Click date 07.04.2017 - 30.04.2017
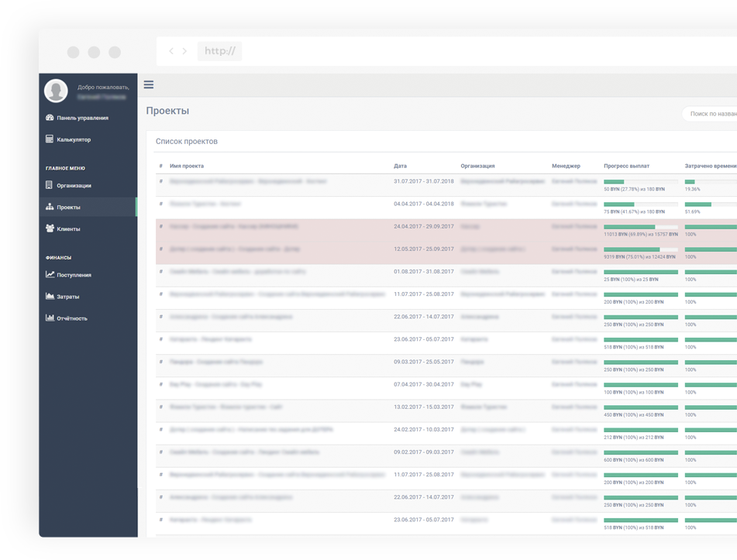 (x=424, y=384)
